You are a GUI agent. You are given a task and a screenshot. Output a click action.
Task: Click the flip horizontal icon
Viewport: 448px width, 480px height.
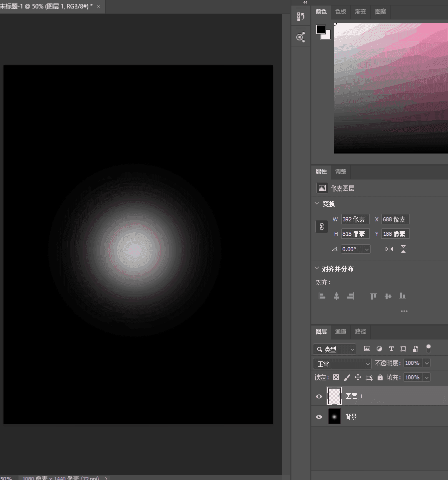click(x=389, y=249)
